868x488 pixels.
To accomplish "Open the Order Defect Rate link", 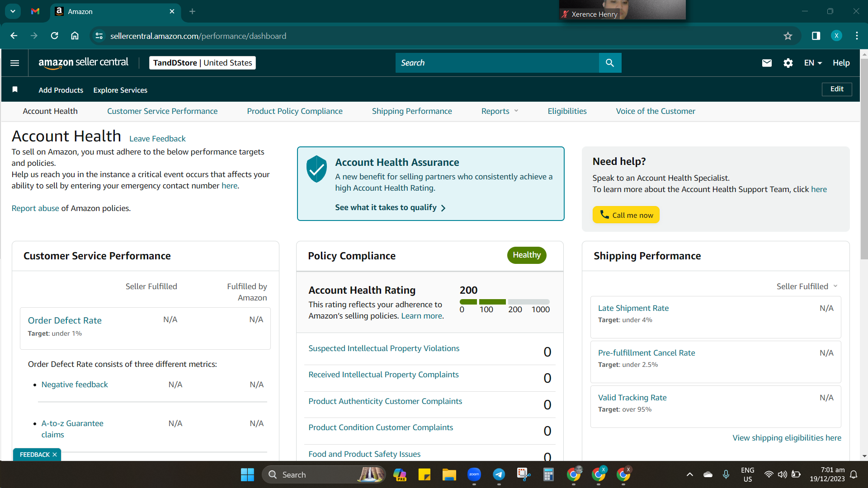I will pos(65,320).
